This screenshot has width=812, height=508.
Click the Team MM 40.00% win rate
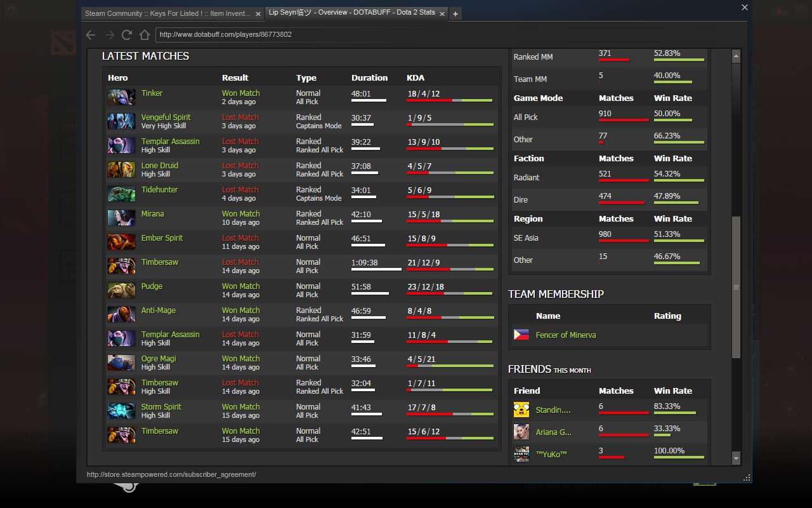tap(667, 76)
